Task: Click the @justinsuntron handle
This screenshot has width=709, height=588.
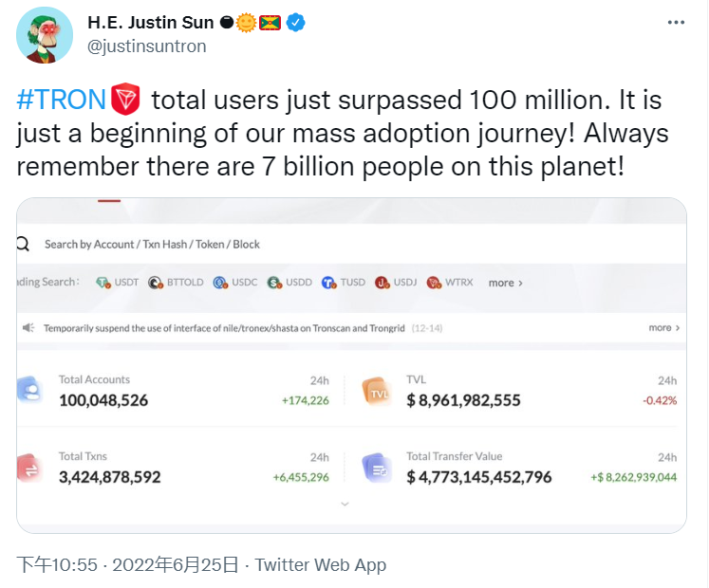Action: tap(146, 46)
